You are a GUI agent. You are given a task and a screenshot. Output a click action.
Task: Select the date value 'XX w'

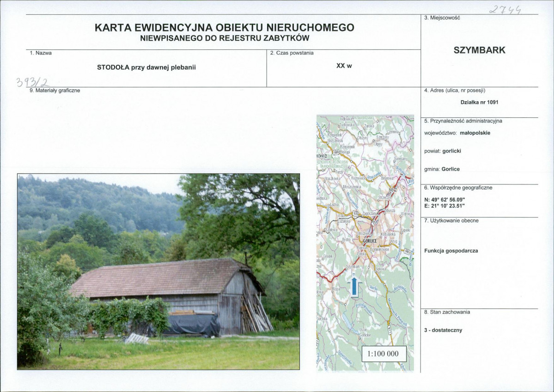pyautogui.click(x=344, y=66)
